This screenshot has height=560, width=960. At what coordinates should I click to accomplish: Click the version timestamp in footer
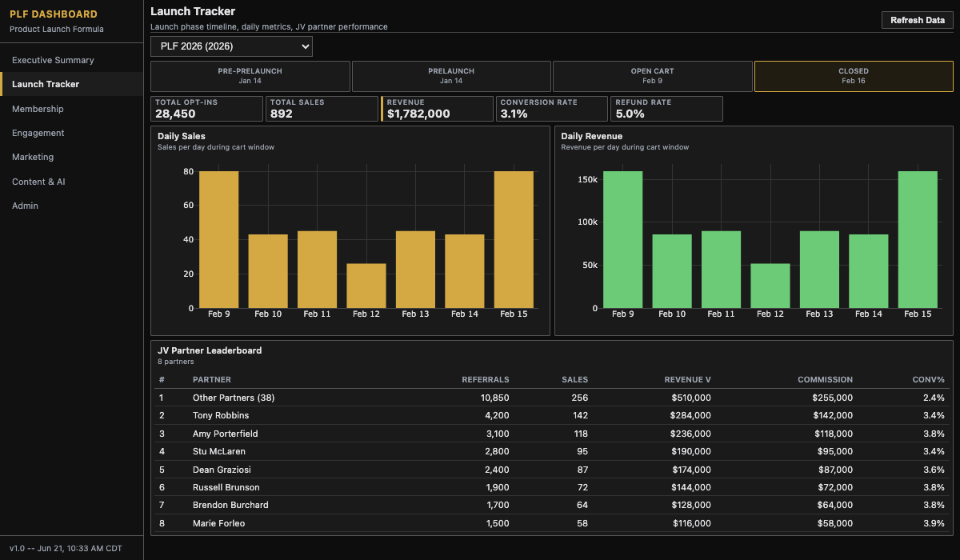(66, 547)
